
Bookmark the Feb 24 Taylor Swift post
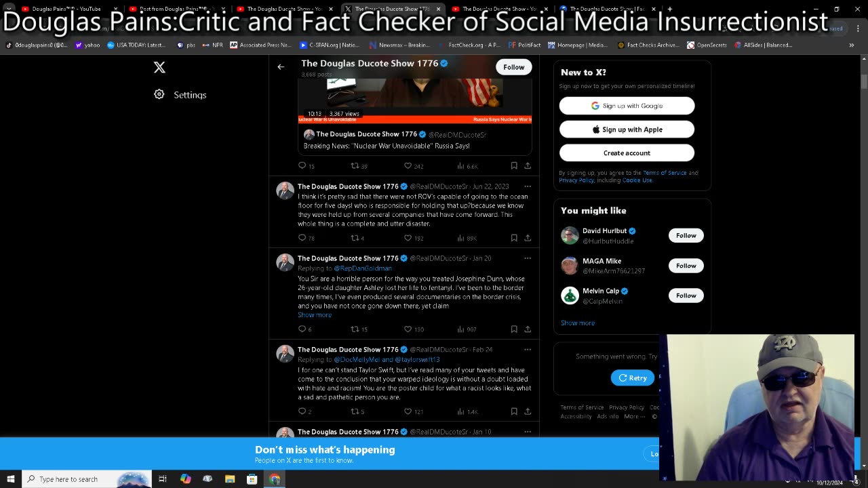514,411
